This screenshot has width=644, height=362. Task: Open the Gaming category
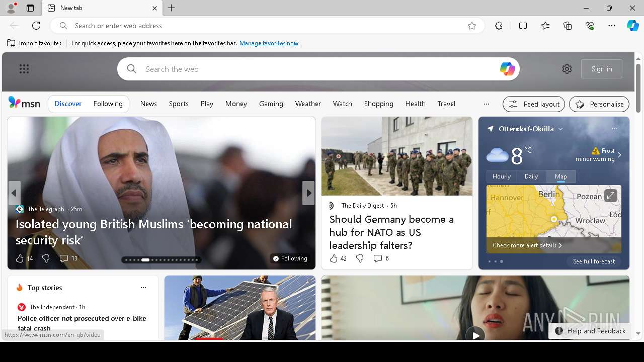coord(271,104)
